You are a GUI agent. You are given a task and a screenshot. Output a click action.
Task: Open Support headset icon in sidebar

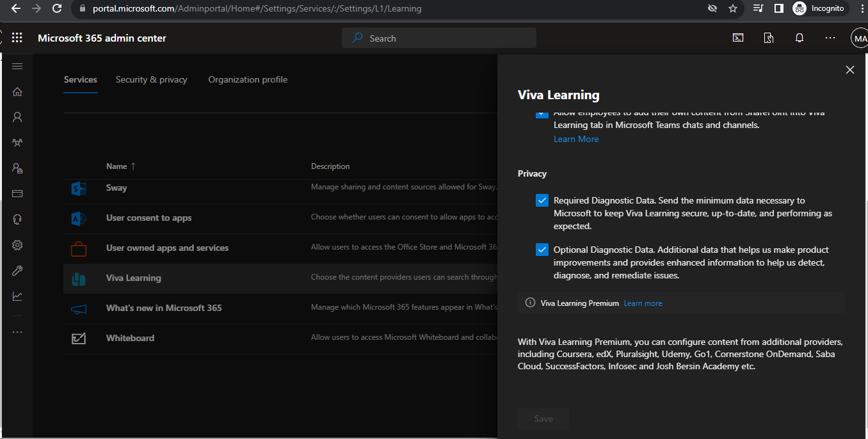click(17, 219)
